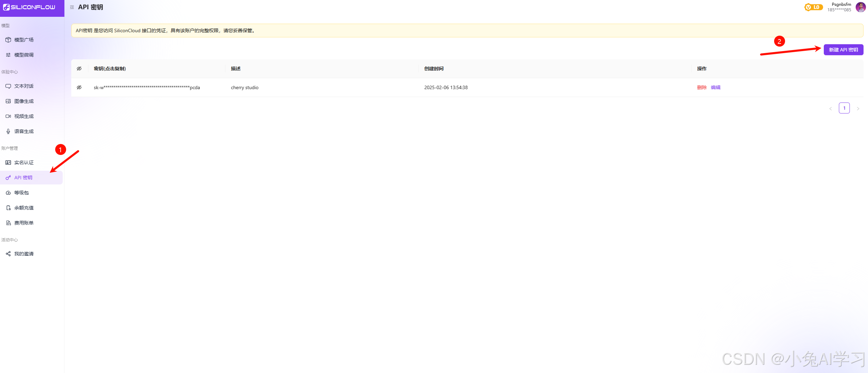Open 文本对话 chat bubble icon
The height and width of the screenshot is (373, 868).
[x=8, y=86]
